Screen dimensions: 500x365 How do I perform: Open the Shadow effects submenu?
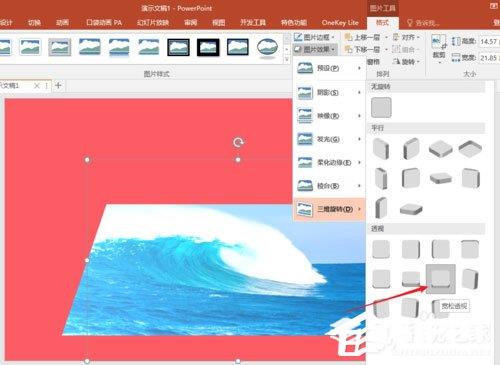coord(329,92)
